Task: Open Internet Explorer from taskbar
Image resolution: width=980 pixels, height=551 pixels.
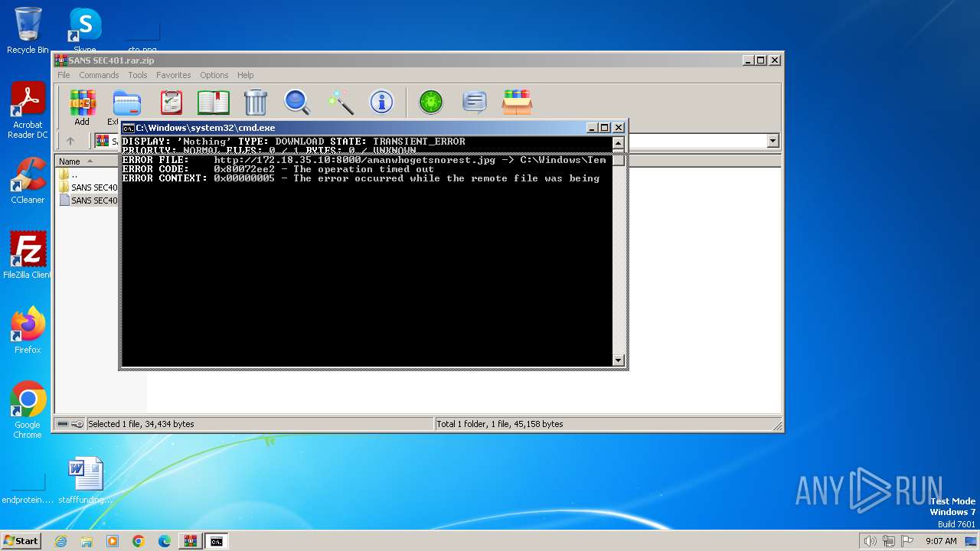Action: point(60,541)
